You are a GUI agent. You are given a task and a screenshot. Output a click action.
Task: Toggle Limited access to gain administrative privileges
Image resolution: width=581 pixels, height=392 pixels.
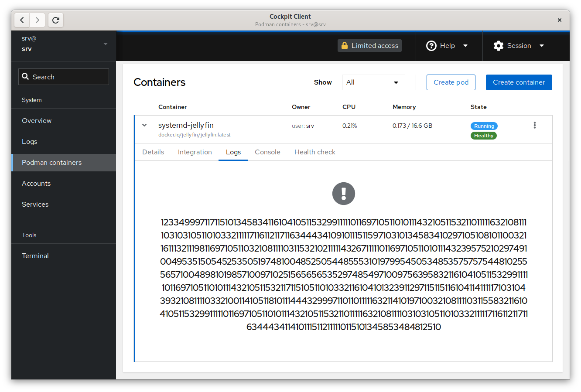point(369,45)
